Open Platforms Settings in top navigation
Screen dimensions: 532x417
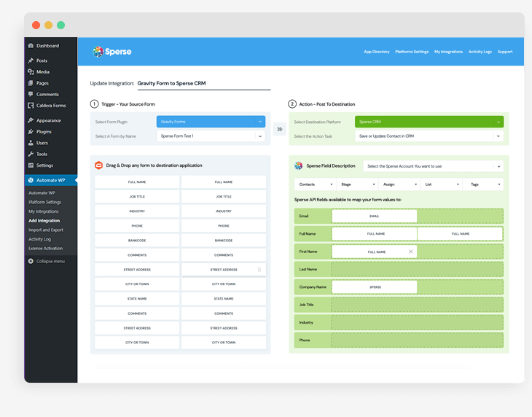click(x=412, y=52)
